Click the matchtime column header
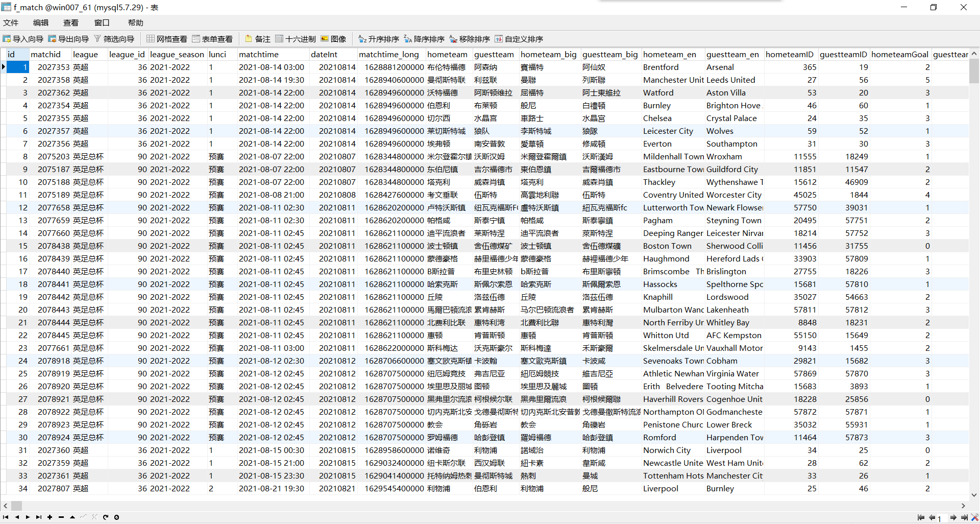Screen dimensions: 980x524 273,54
